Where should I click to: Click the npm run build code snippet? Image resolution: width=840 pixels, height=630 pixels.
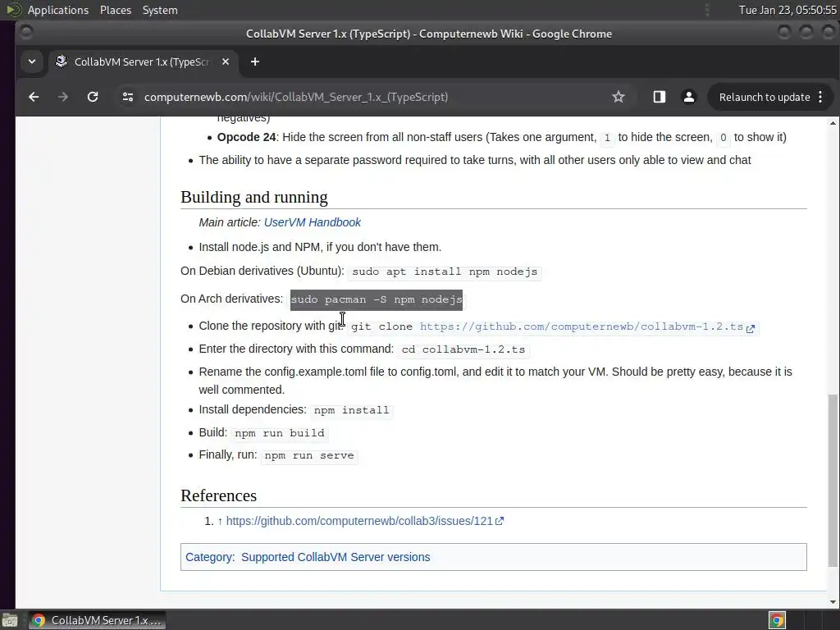[x=280, y=433]
